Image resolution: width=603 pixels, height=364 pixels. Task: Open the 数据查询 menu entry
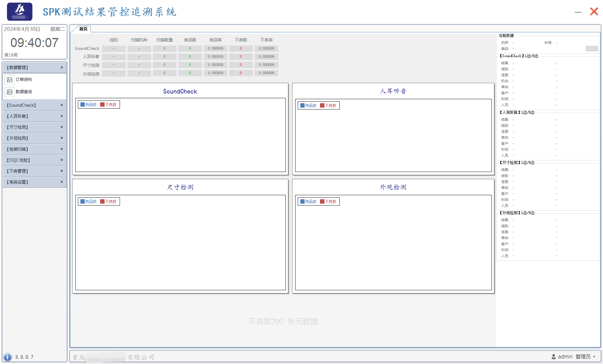(24, 92)
